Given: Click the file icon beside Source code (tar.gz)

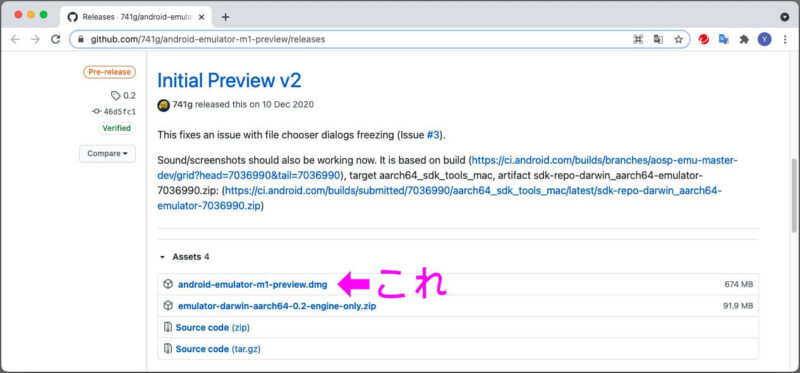Looking at the screenshot, I should click(x=167, y=349).
